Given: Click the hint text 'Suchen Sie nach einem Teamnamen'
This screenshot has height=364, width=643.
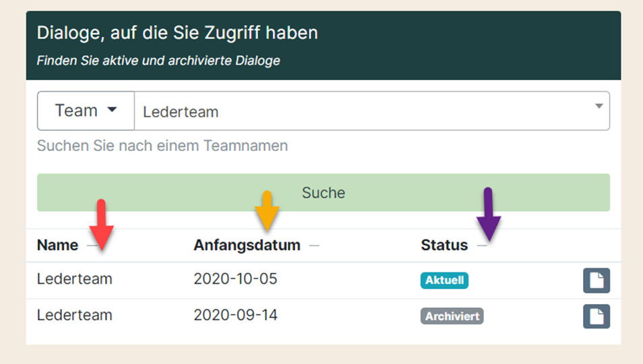Looking at the screenshot, I should click(162, 146).
